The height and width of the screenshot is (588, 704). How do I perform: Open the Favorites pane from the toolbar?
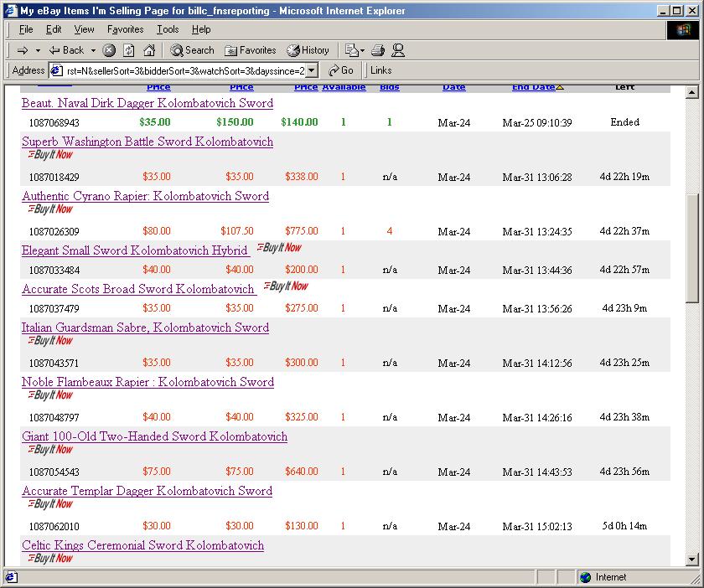[250, 50]
